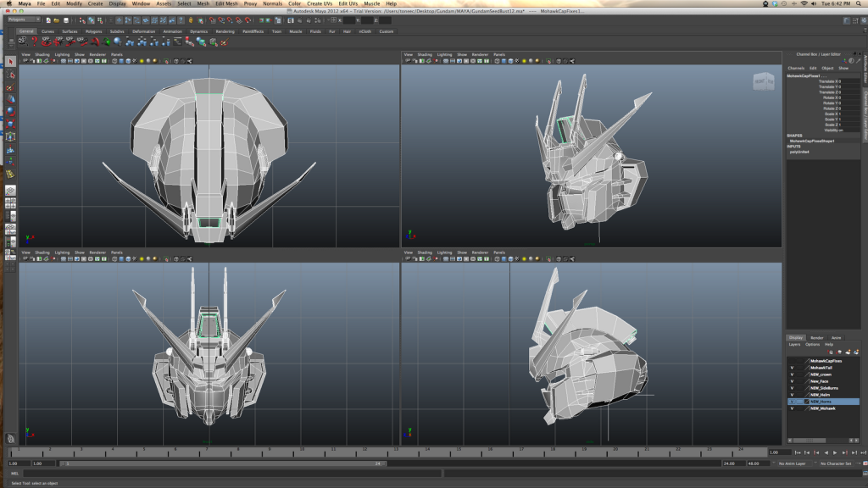The width and height of the screenshot is (868, 488).
Task: Select the arrow Select tool in toolbox
Action: coord(10,62)
